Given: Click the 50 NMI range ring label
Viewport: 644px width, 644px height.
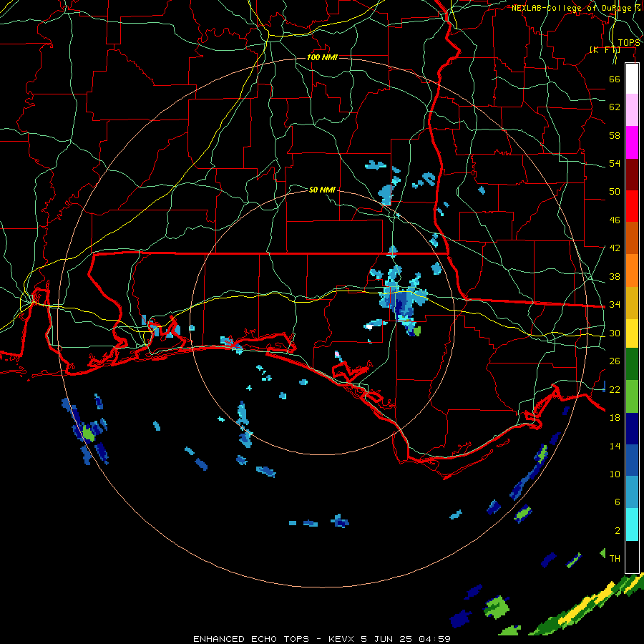Looking at the screenshot, I should coord(322,190).
